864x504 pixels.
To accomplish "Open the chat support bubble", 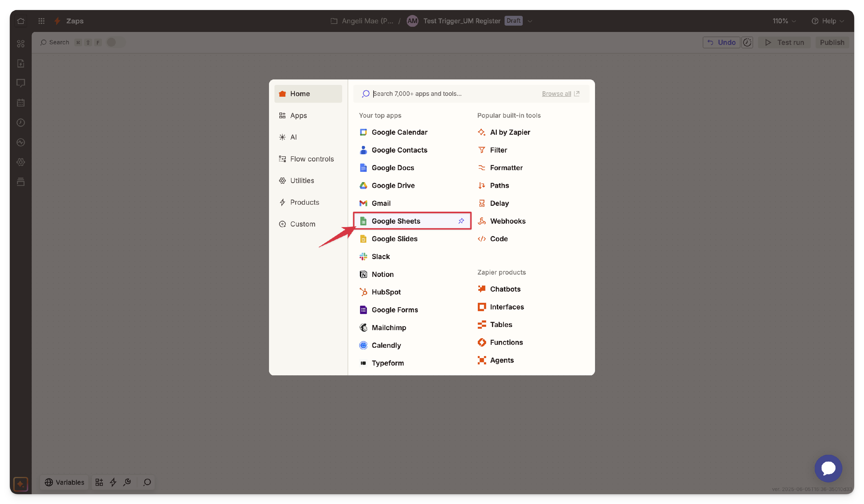I will click(x=828, y=469).
